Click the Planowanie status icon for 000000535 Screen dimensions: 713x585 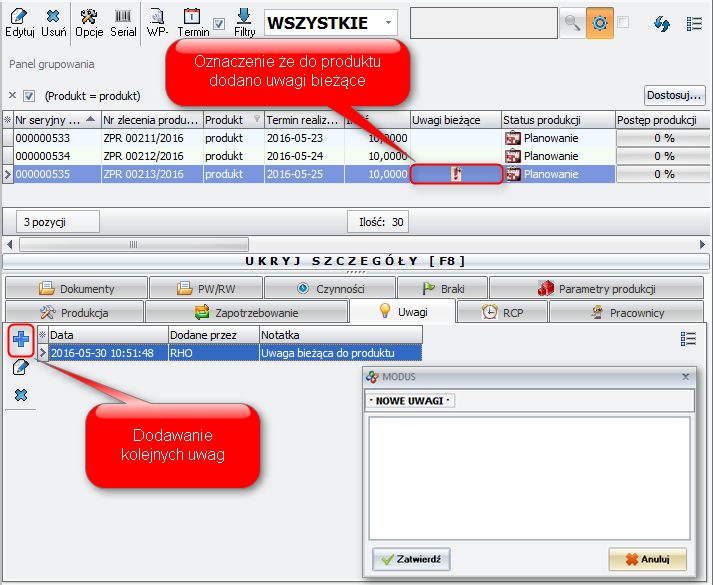[x=513, y=174]
